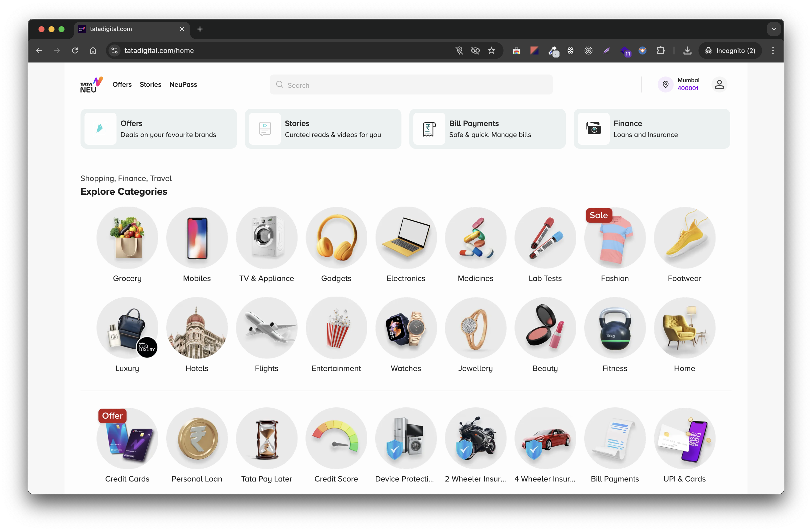
Task: Go to Stories in the top navigation
Action: pos(150,84)
